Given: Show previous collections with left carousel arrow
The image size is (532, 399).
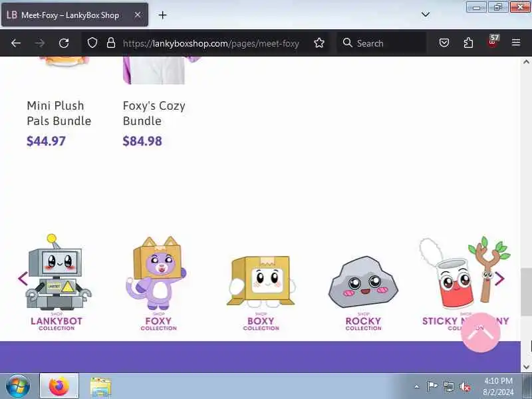Looking at the screenshot, I should [x=23, y=279].
